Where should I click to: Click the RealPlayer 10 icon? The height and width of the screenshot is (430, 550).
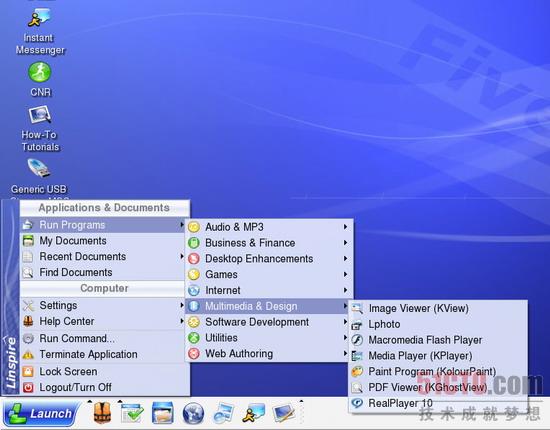tap(357, 403)
